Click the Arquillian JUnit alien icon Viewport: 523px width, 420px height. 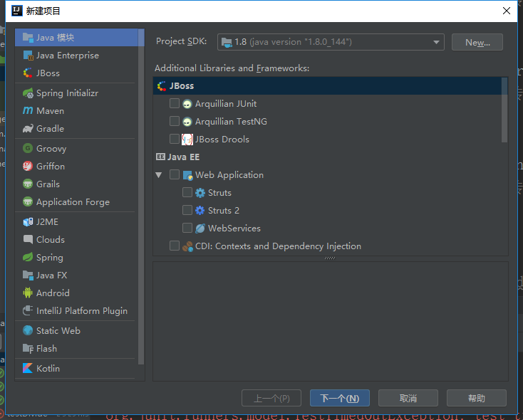(187, 104)
